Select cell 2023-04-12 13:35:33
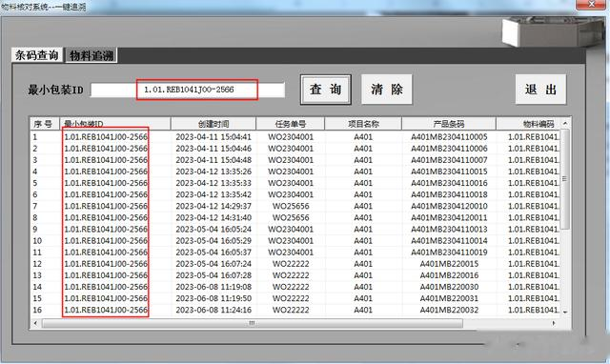This screenshot has height=364, width=610. point(213,183)
